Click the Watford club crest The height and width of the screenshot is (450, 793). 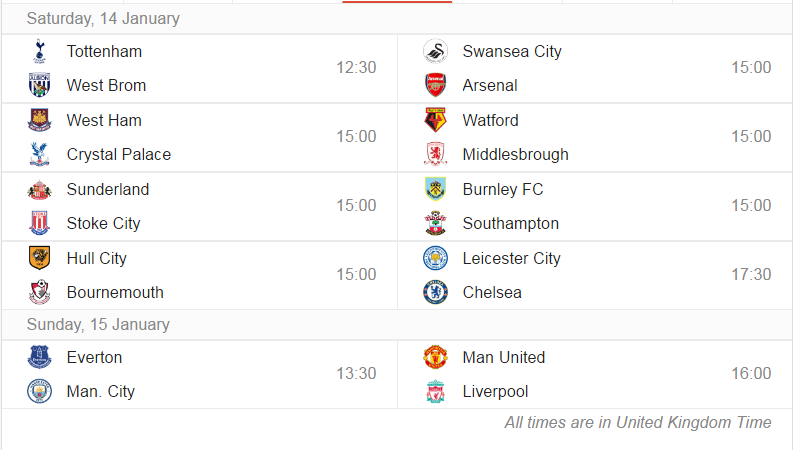click(x=435, y=120)
